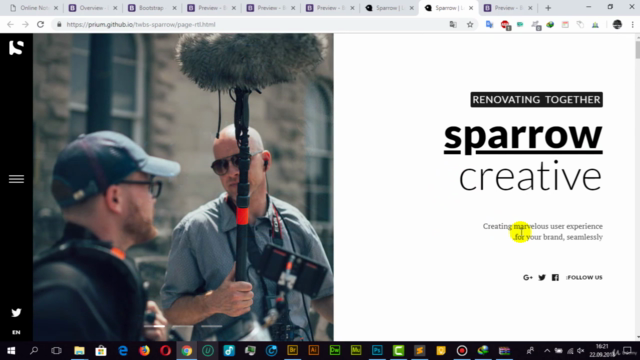Image resolution: width=640 pixels, height=360 pixels.
Task: Reload the current page
Action: click(x=40, y=24)
